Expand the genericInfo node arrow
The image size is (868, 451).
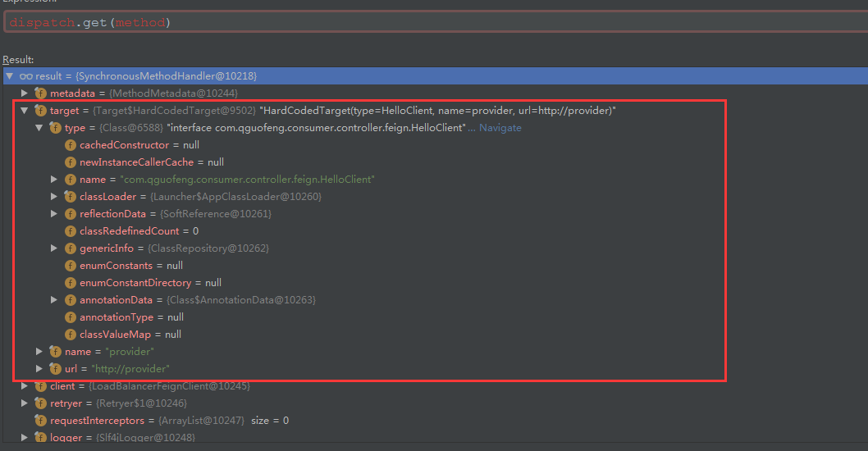[54, 248]
